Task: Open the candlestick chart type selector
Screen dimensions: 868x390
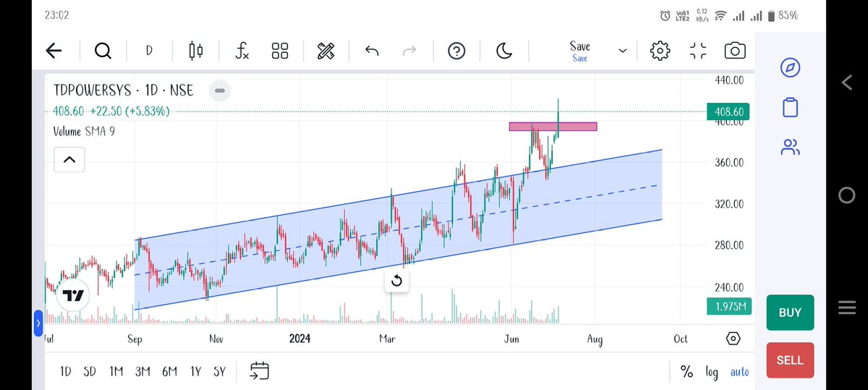Action: tap(195, 51)
